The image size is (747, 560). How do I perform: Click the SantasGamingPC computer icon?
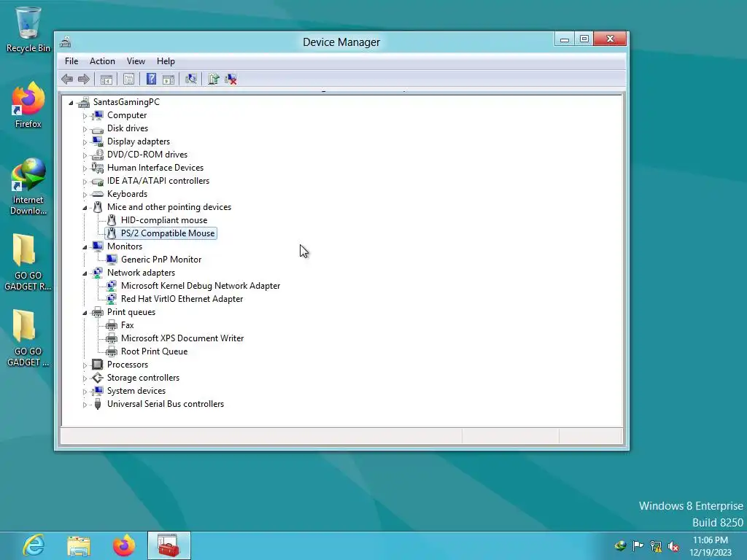pyautogui.click(x=84, y=102)
